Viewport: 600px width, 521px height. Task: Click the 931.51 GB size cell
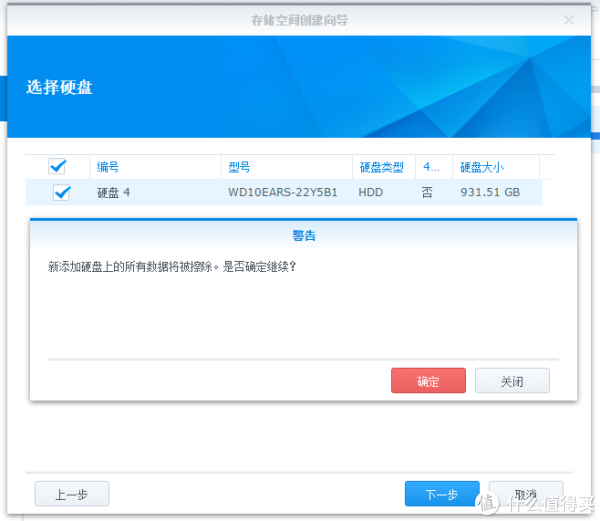[x=489, y=192]
